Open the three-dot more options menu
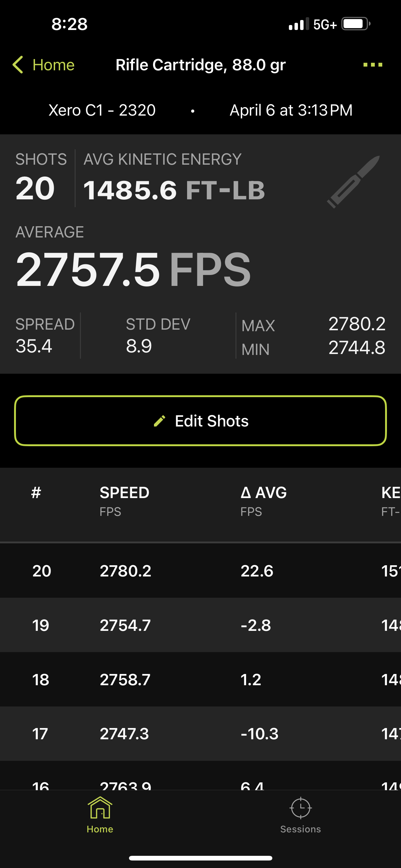401x868 pixels. click(373, 65)
